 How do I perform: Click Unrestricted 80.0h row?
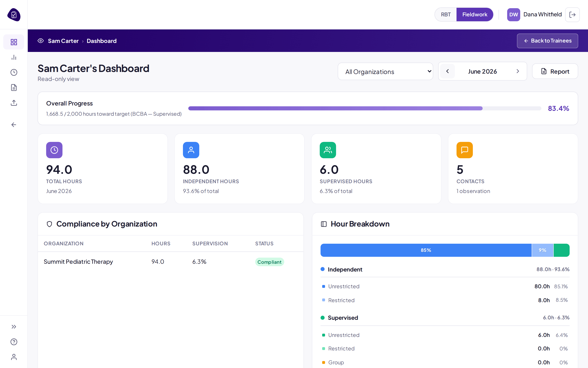pos(445,286)
